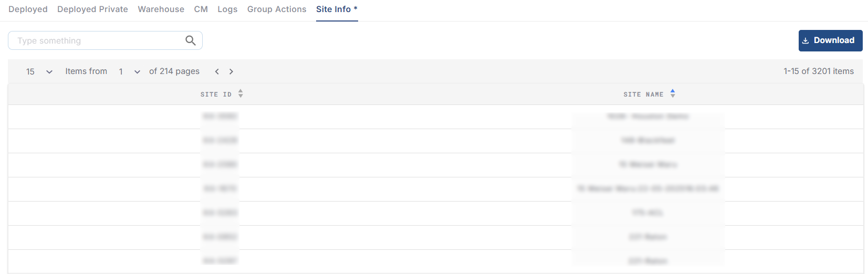
Task: Click the SITE NAME column header label
Action: 643,94
